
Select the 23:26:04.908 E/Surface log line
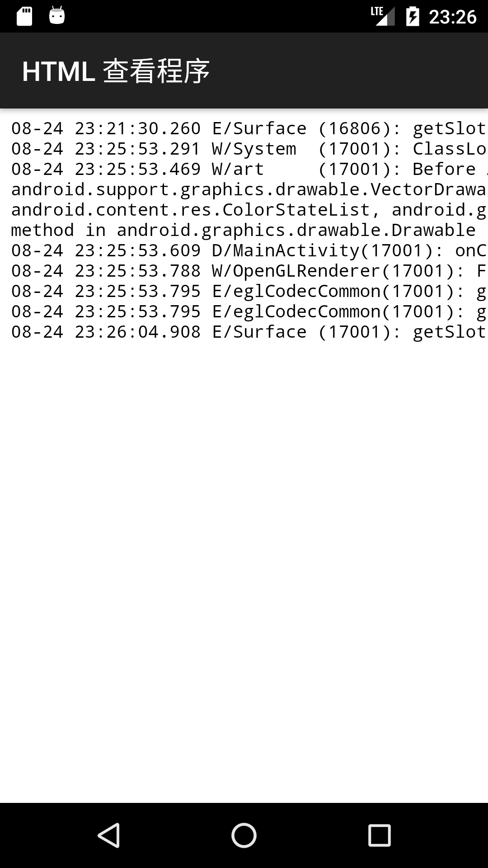pyautogui.click(x=249, y=332)
